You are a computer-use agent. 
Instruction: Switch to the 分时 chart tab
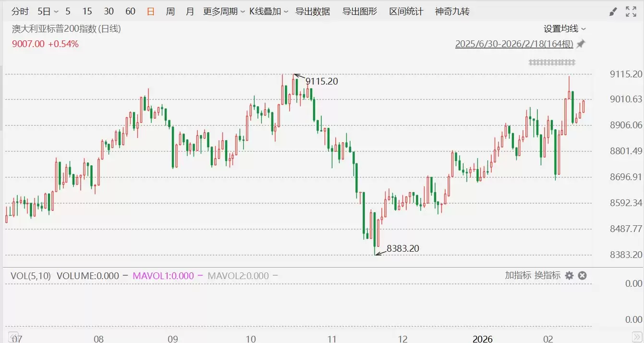[20, 12]
